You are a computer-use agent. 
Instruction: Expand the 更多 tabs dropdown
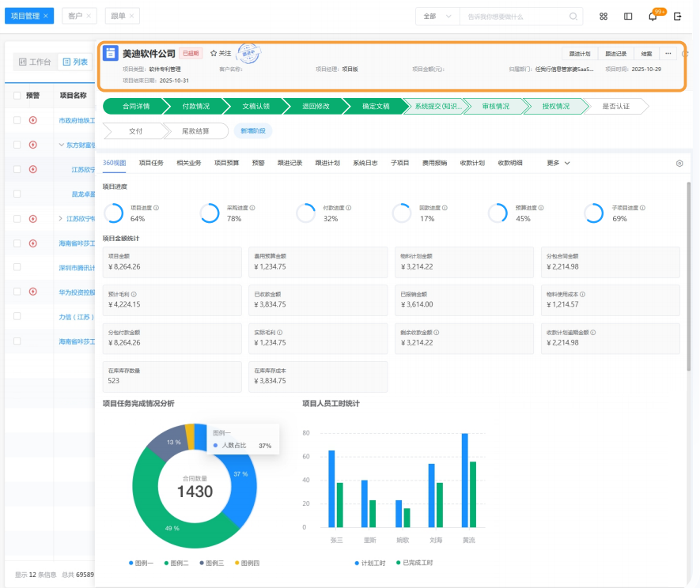(558, 164)
